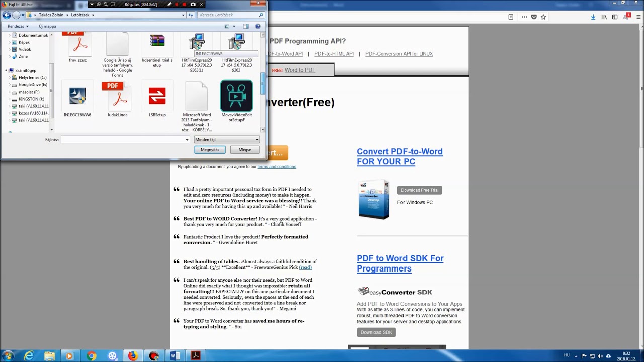Bookmark page with the star icon
The width and height of the screenshot is (644, 362).
tap(543, 17)
